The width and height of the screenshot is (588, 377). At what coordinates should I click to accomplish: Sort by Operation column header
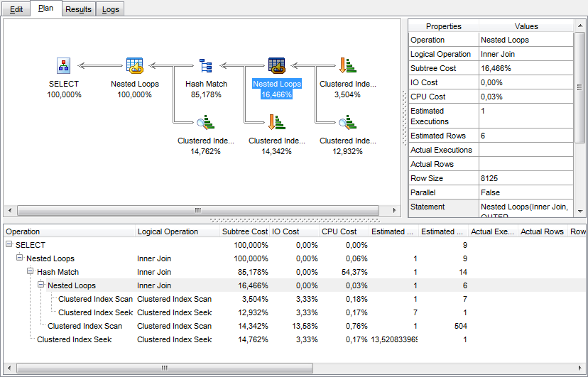point(70,231)
